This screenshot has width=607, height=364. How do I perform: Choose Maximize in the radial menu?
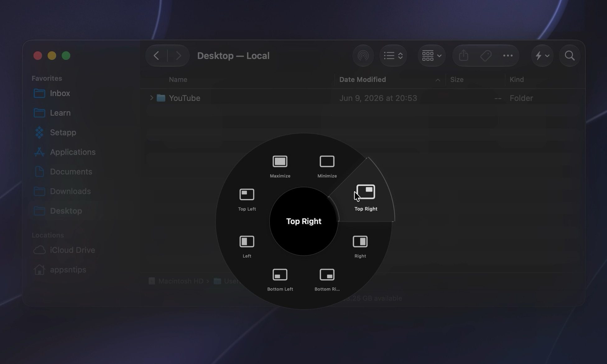tap(280, 166)
